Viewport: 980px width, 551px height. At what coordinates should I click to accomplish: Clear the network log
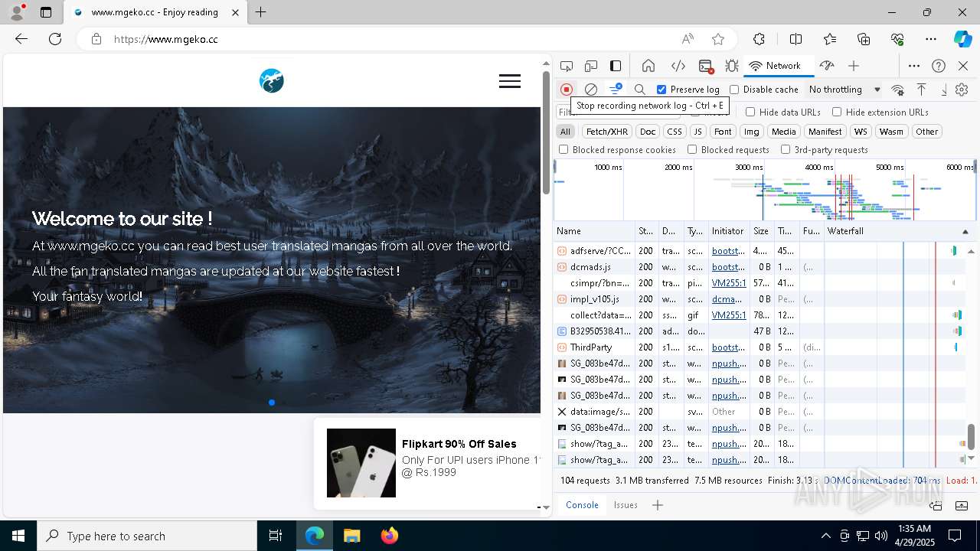coord(591,90)
